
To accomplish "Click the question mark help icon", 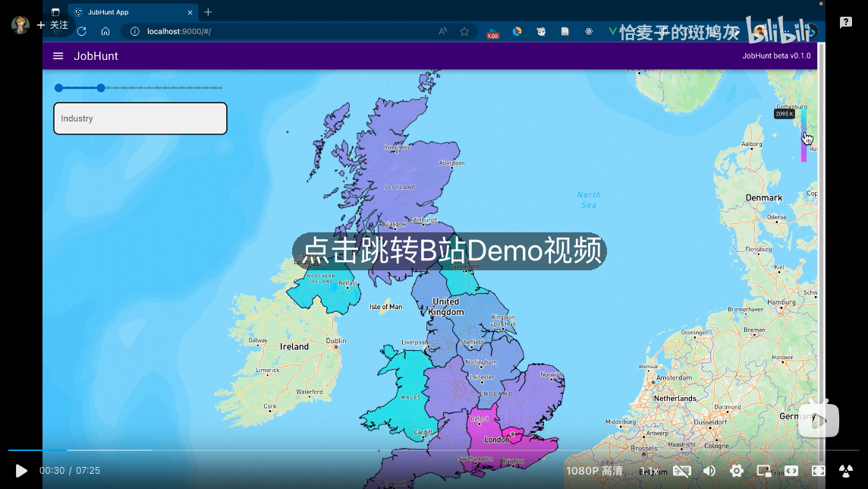I will pyautogui.click(x=846, y=22).
